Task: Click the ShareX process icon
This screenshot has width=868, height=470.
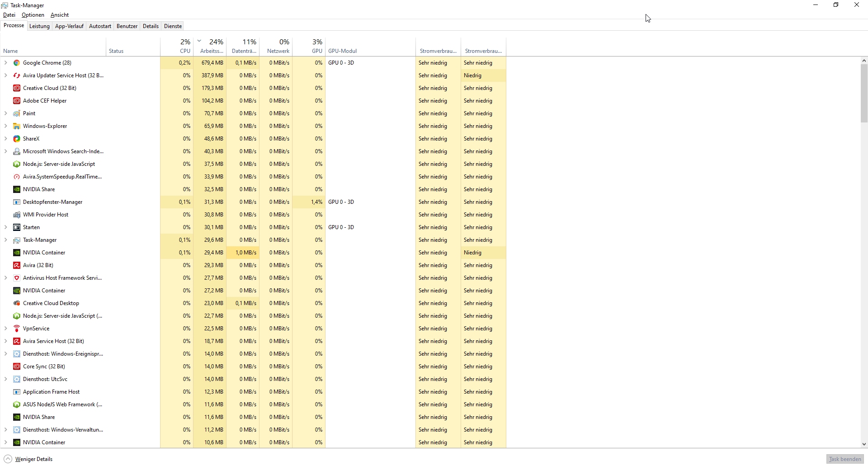Action: (17, 139)
